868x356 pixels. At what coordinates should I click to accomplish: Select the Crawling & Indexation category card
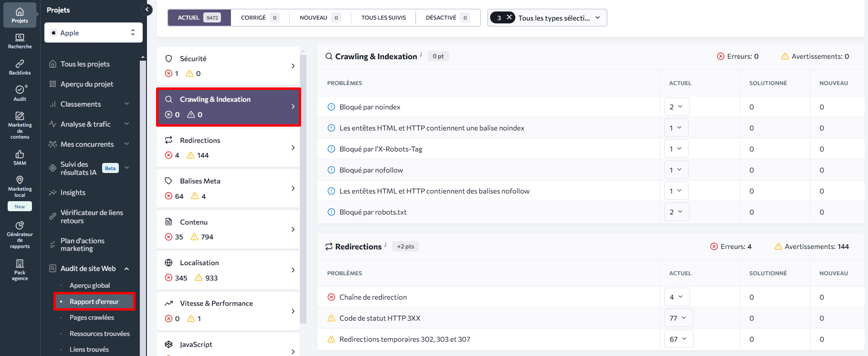coord(228,107)
